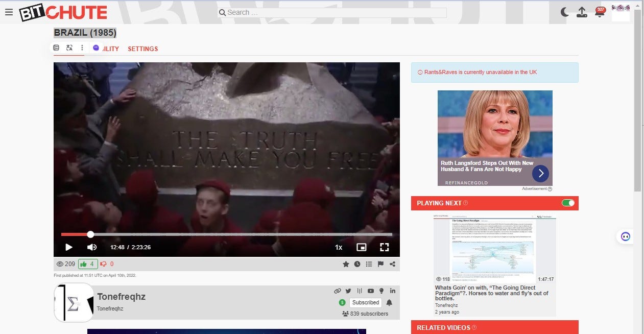Click the eye view count icon
The width and height of the screenshot is (644, 334).
[60, 264]
